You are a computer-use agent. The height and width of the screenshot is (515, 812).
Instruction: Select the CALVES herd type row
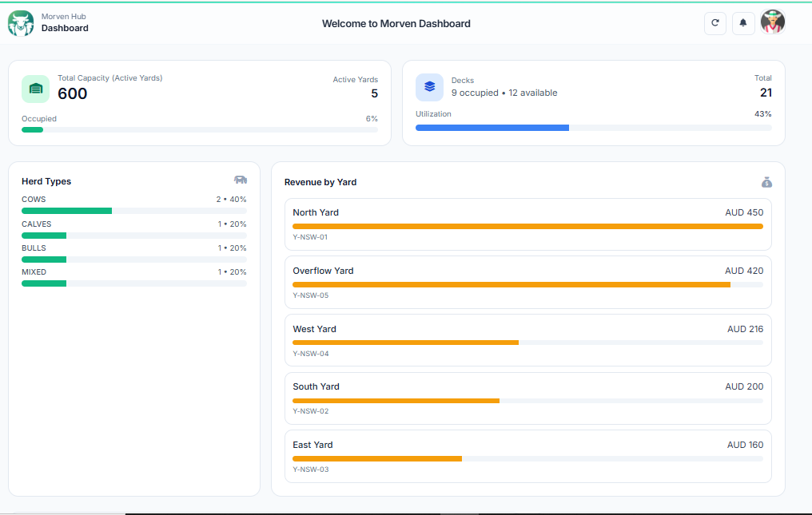pyautogui.click(x=133, y=229)
